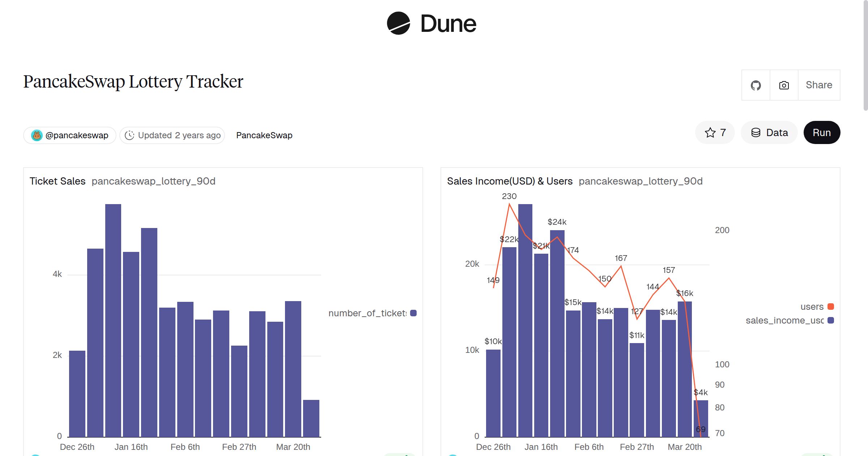868x456 pixels.
Task: Open pancakeswap_lottery_90d beside Sales Income
Action: [x=642, y=181]
